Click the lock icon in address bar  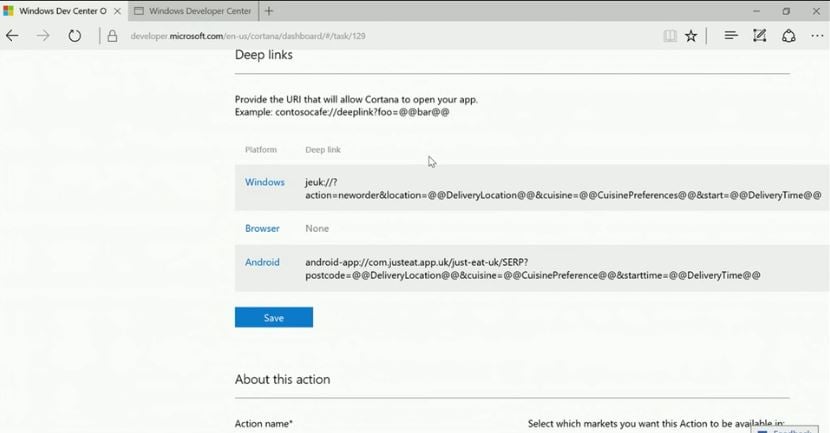coord(112,36)
